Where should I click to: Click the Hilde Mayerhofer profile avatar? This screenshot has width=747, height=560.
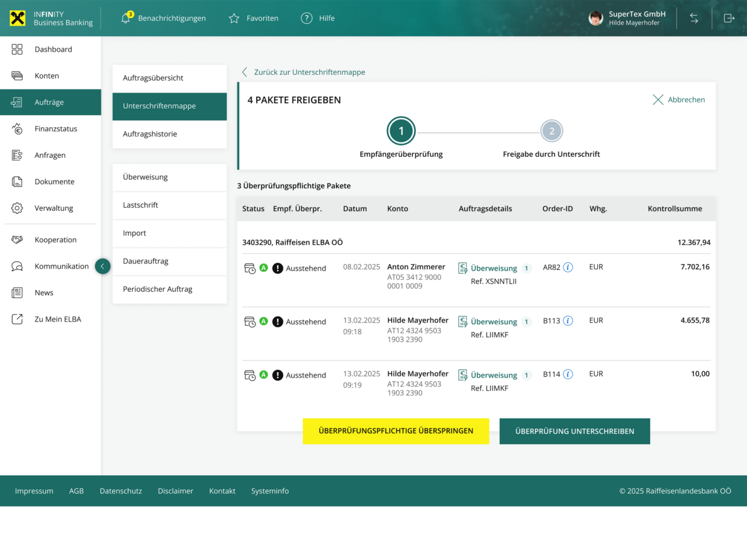pyautogui.click(x=595, y=19)
